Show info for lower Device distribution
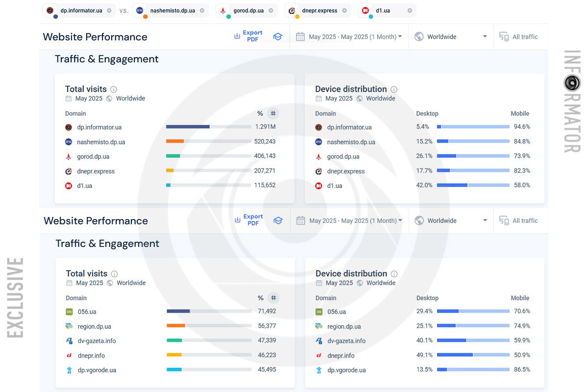 pyautogui.click(x=394, y=274)
